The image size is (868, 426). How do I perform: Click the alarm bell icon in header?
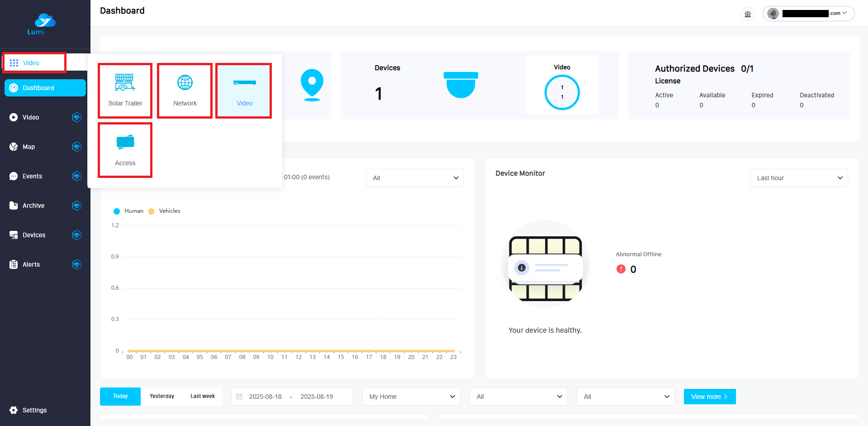click(748, 14)
